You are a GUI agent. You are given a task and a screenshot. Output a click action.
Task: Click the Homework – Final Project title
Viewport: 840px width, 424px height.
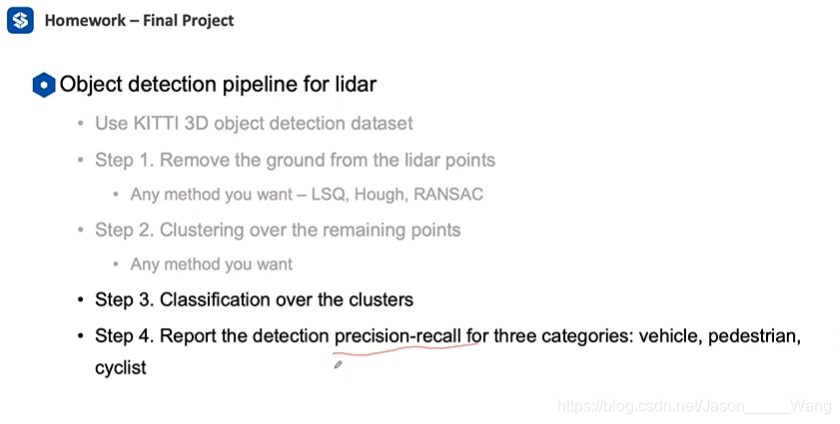[139, 20]
